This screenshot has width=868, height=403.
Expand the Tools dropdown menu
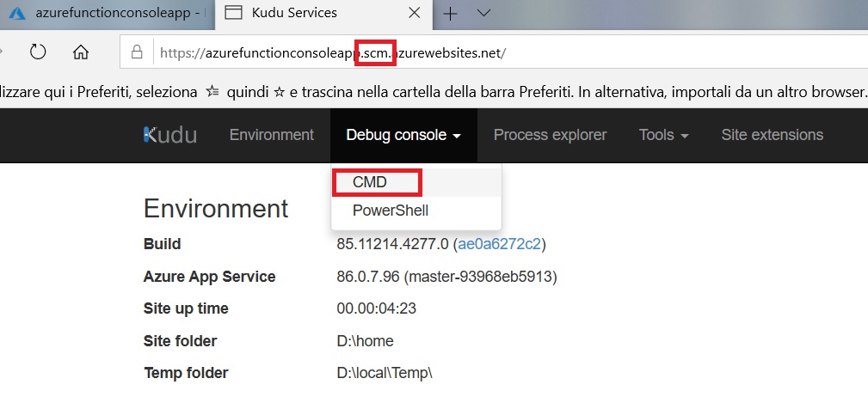[x=663, y=135]
